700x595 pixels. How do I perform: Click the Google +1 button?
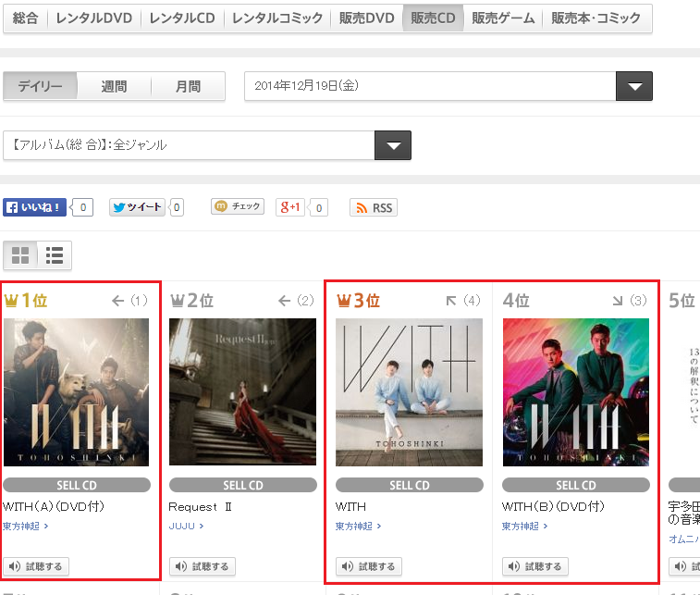tap(291, 207)
